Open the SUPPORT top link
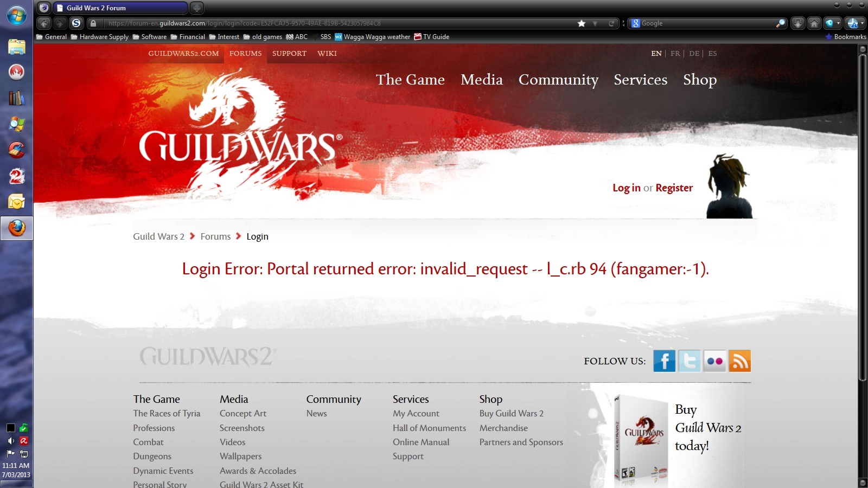Screen dimensions: 868x488 (x=289, y=54)
